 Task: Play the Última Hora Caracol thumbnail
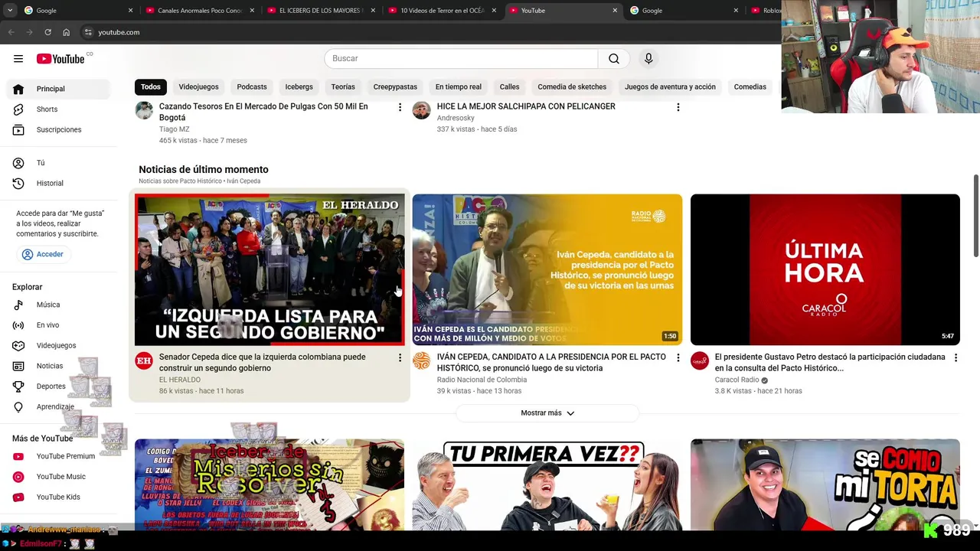(825, 270)
